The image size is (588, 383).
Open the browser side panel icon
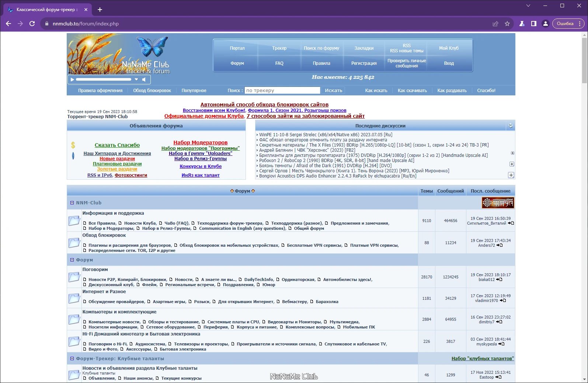[533, 24]
